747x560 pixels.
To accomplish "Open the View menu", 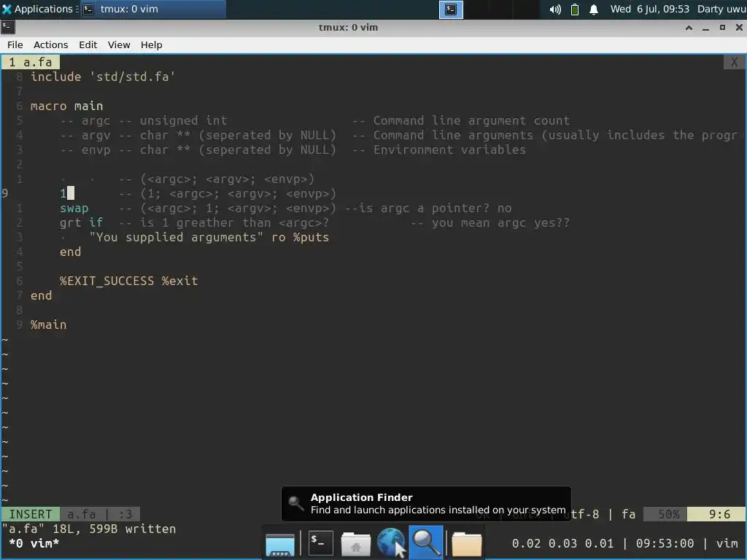I will (119, 44).
